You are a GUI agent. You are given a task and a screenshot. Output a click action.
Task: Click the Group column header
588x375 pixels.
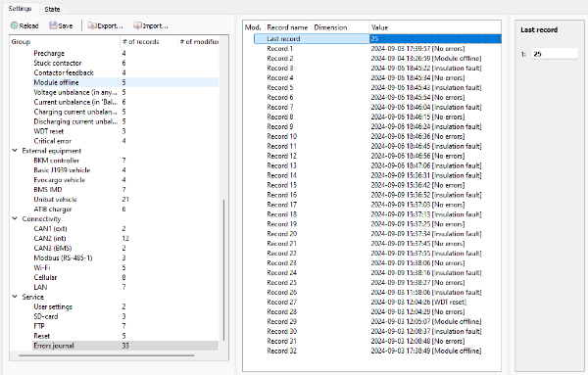(65, 41)
